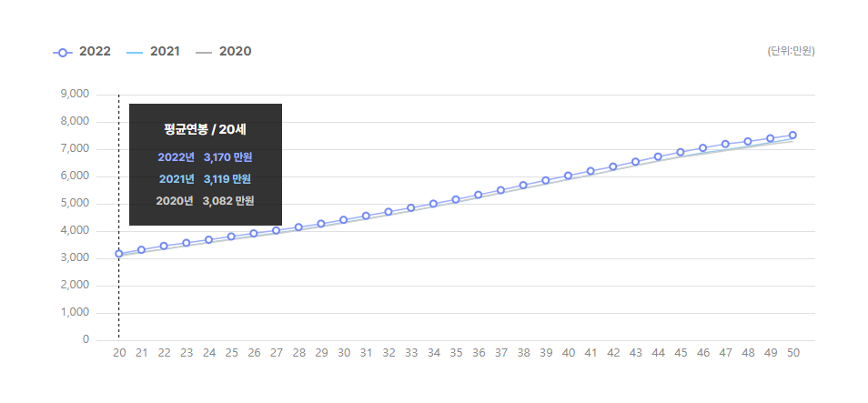Click the 단위:만원 unit label
This screenshot has width=868, height=403.
tap(791, 52)
